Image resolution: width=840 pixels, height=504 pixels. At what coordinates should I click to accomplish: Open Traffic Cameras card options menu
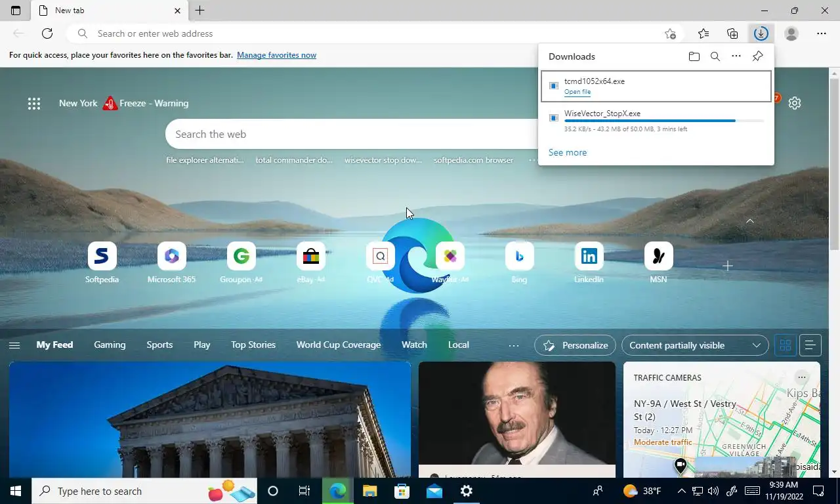click(801, 377)
